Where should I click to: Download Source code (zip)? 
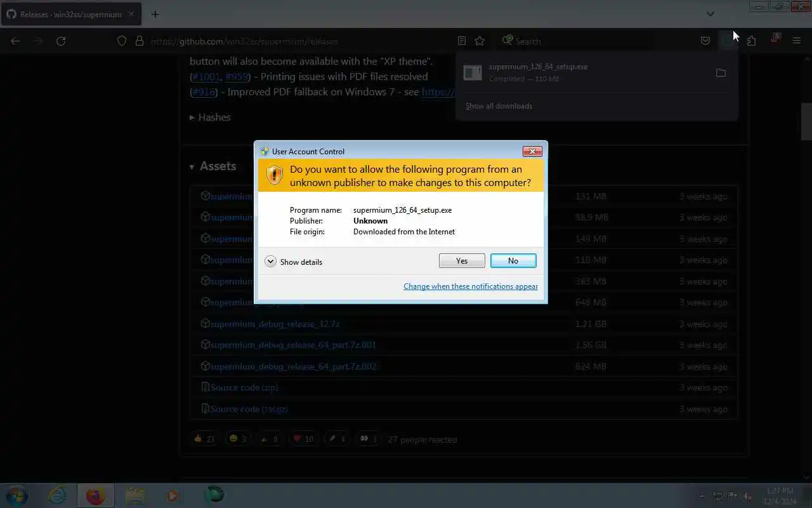point(244,388)
